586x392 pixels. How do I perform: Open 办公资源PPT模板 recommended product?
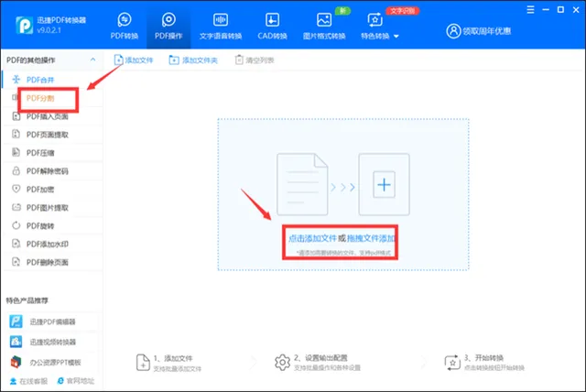(52, 362)
